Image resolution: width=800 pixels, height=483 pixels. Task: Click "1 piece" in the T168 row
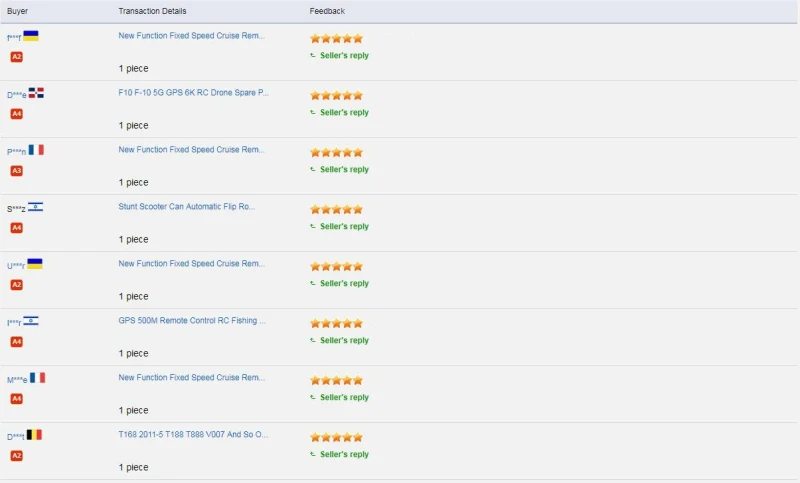click(x=134, y=467)
